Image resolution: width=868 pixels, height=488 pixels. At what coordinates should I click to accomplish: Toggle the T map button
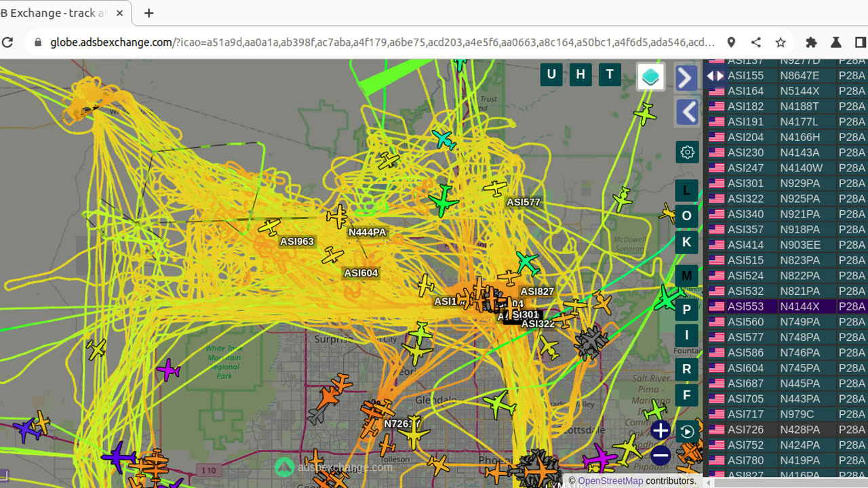[610, 75]
